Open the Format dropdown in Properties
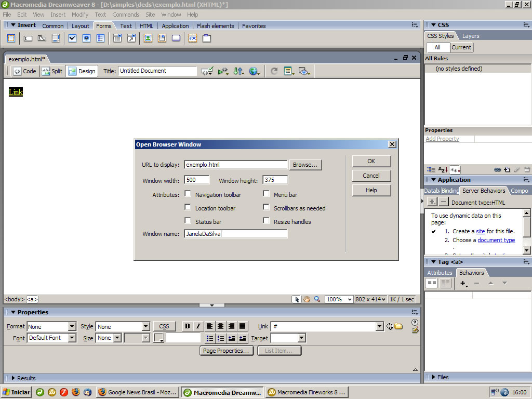Image resolution: width=532 pixels, height=399 pixels. tap(72, 327)
